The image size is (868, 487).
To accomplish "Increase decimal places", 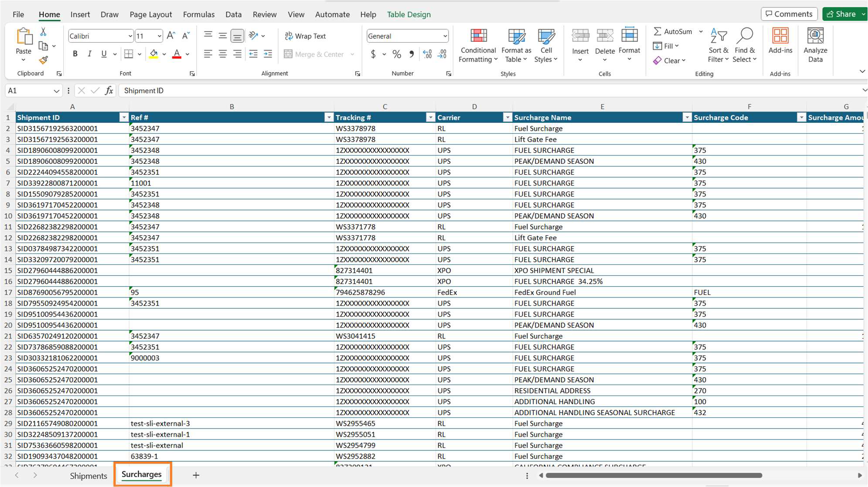I will [x=427, y=54].
